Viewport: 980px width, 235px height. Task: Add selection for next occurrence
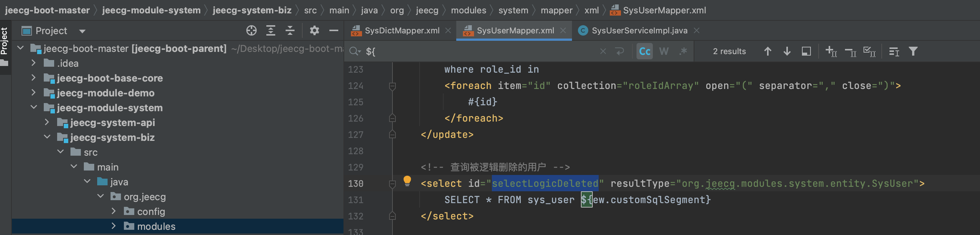pyautogui.click(x=831, y=51)
